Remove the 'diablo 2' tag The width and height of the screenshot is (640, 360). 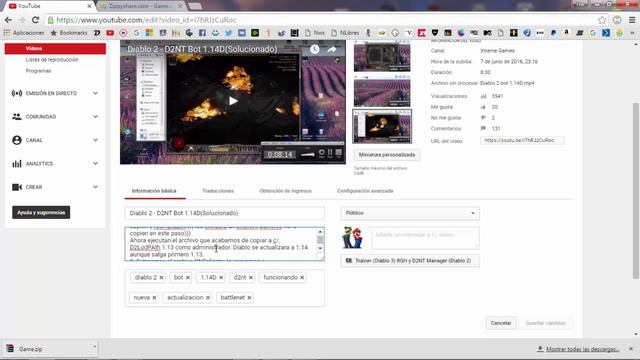161,278
